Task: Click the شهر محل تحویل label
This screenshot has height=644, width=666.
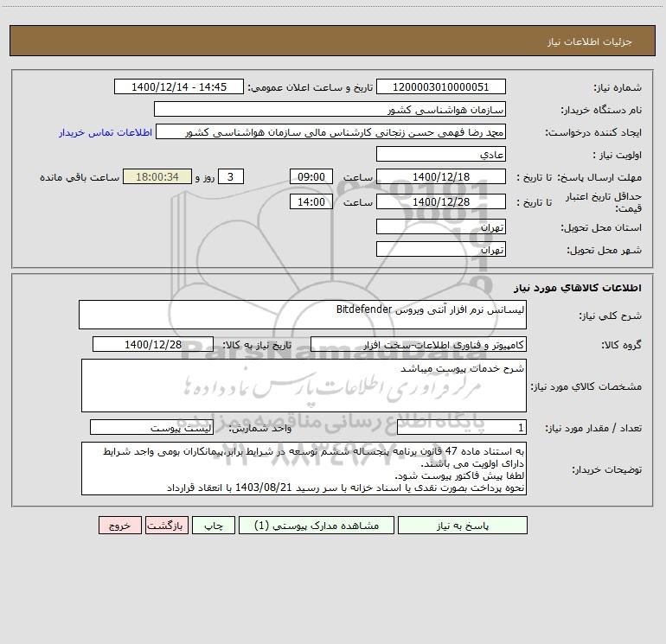Action: 604,250
